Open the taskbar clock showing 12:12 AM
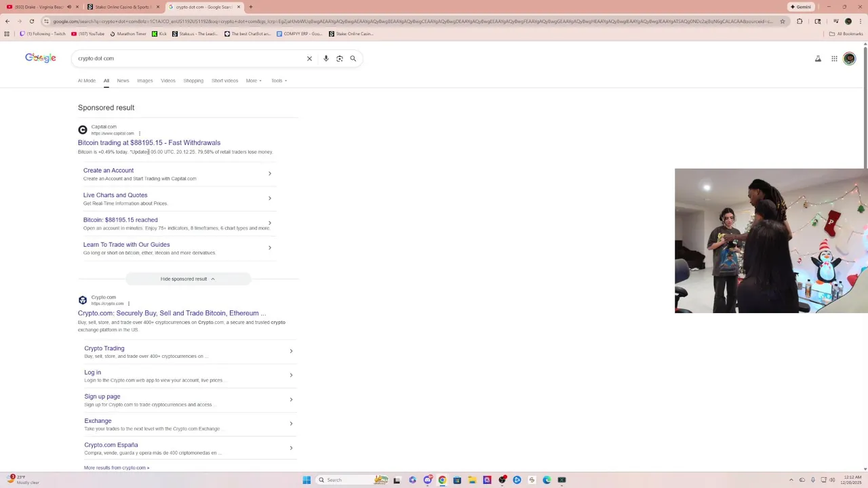This screenshot has height=488, width=868. [851, 480]
